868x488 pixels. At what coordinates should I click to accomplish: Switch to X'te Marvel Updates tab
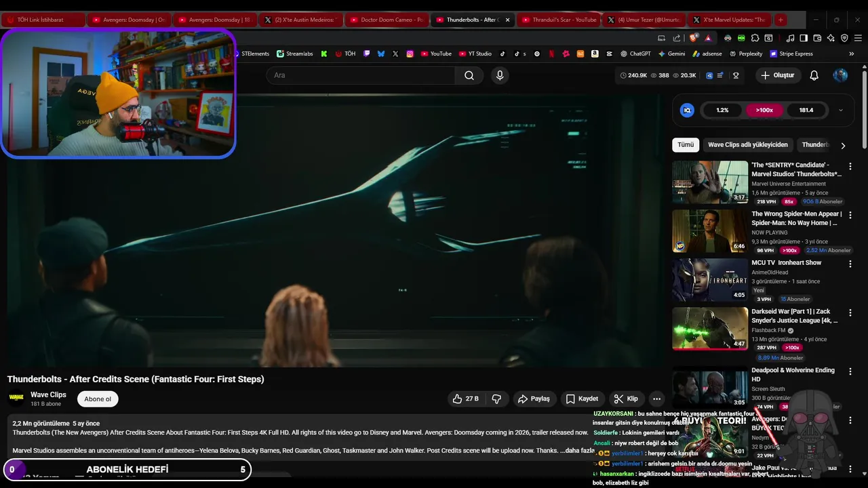tap(730, 20)
